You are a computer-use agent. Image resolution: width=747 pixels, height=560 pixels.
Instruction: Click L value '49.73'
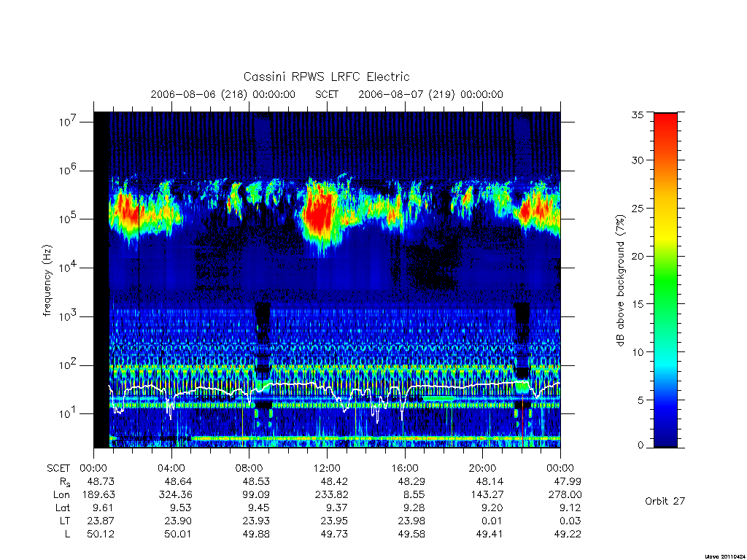click(334, 534)
